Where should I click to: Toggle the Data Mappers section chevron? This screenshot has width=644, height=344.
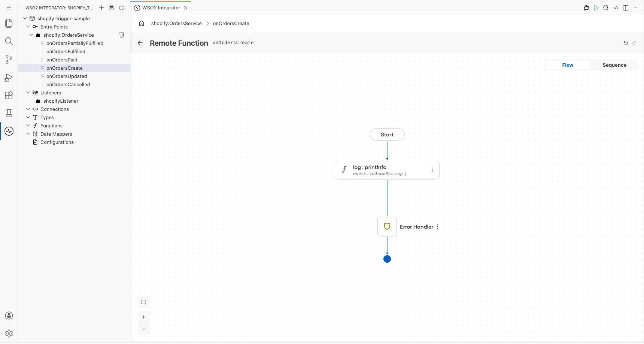(28, 134)
